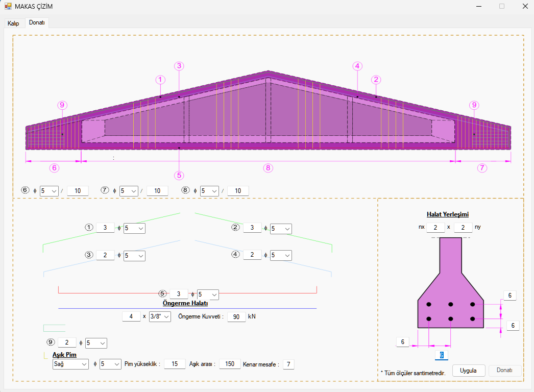Click dimension marker 8 under the truss
534x392 pixels.
(x=269, y=168)
